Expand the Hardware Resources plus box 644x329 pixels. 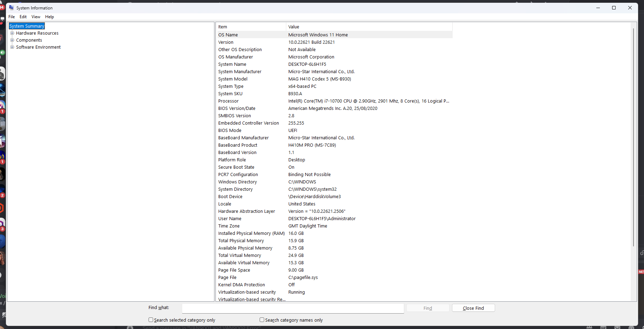(x=12, y=33)
